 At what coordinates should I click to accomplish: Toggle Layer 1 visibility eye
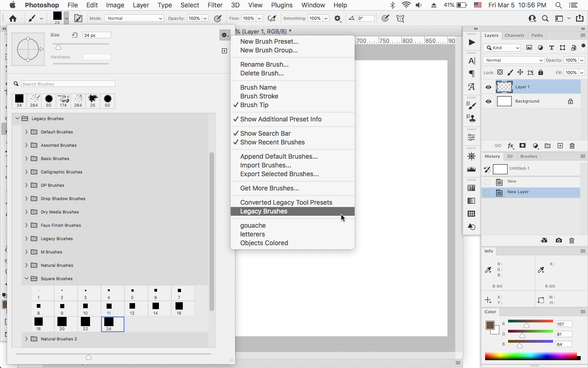(x=488, y=87)
